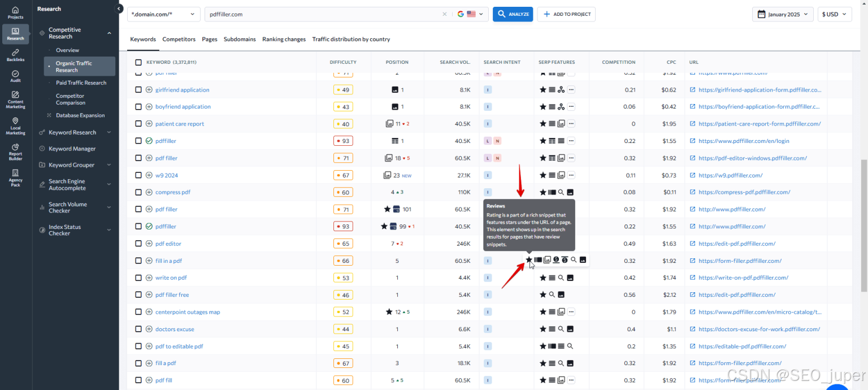Open the Google US search engine dropdown

(x=471, y=14)
